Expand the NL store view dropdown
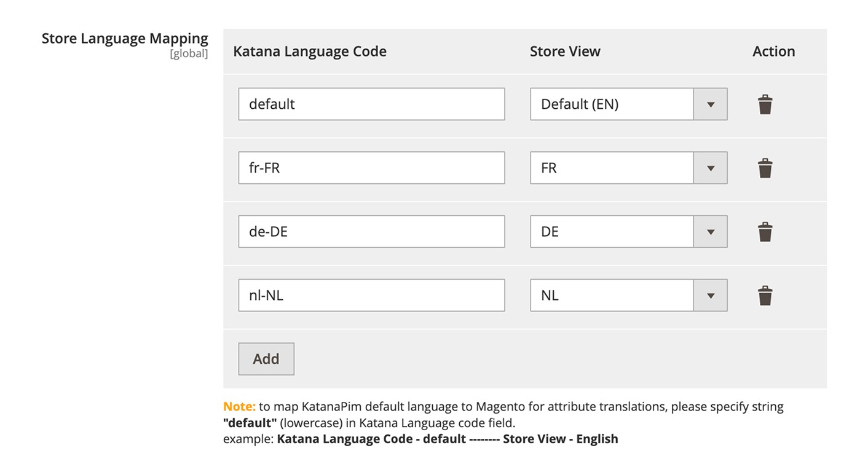The height and width of the screenshot is (472, 868). tap(629, 295)
